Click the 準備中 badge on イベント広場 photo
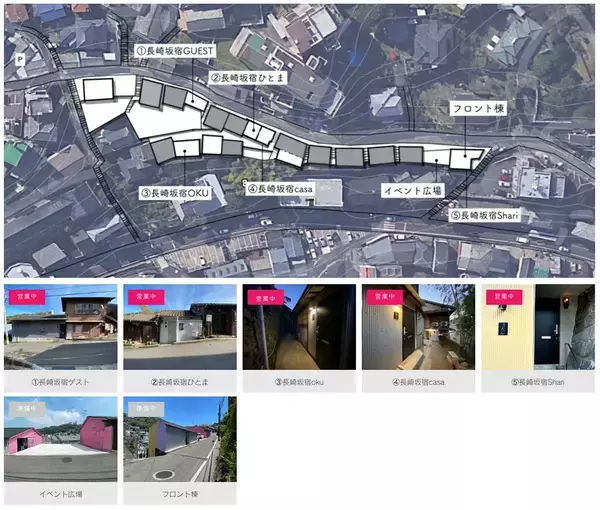 coord(25,409)
